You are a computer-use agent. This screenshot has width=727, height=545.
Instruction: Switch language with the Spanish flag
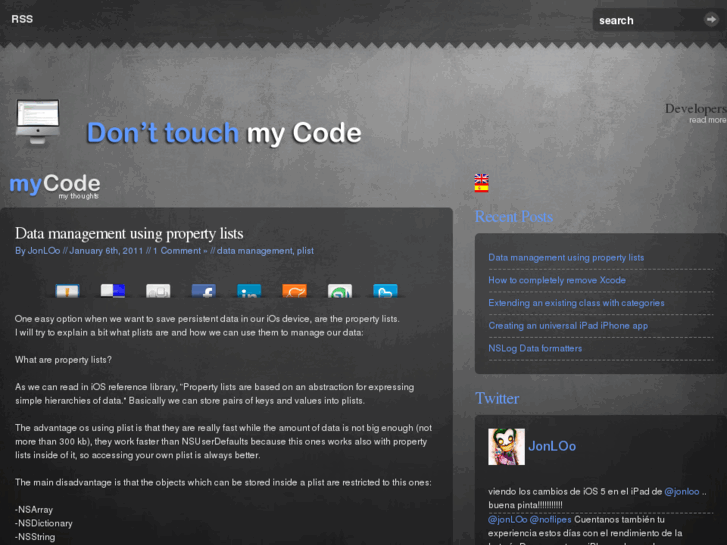481,188
